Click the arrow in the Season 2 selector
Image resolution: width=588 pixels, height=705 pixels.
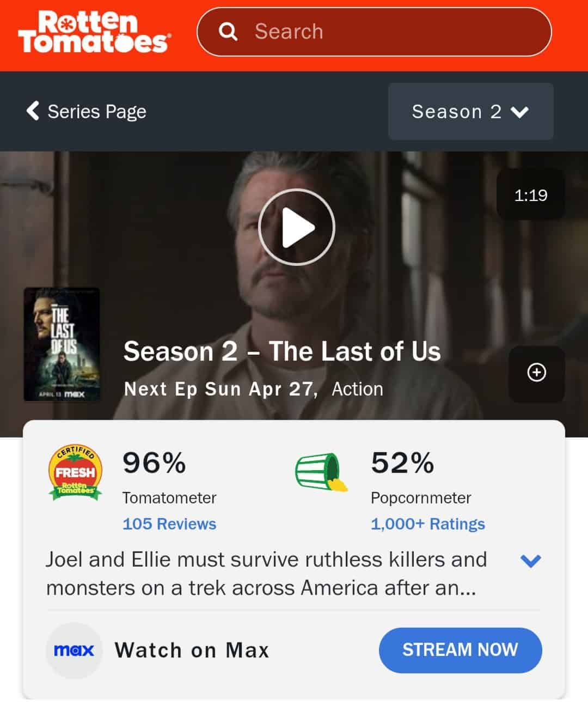tap(520, 112)
